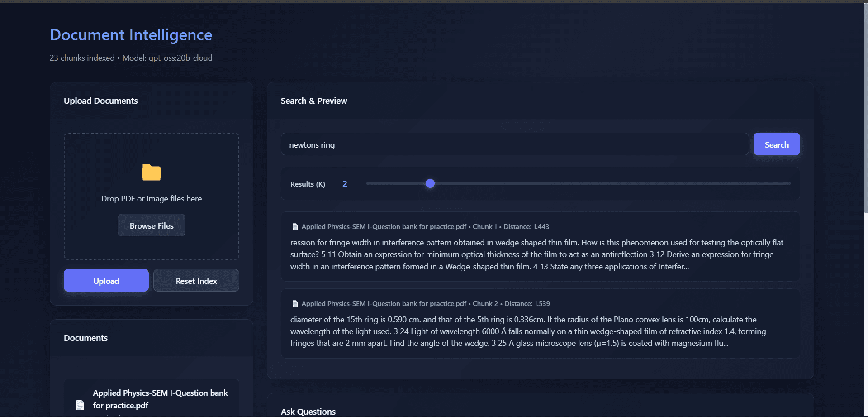Click '23 chunks indexed' model status text

click(x=131, y=58)
